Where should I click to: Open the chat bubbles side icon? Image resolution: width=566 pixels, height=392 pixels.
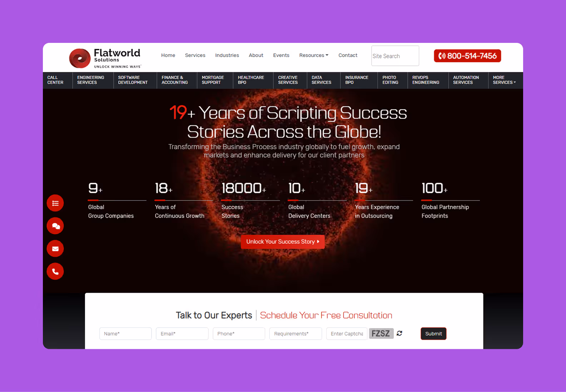coord(55,226)
